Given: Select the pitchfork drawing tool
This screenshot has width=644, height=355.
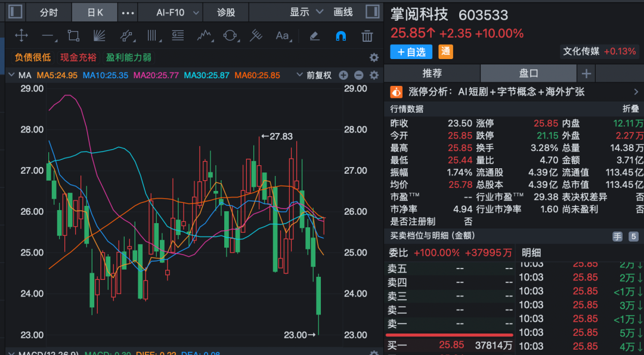Looking at the screenshot, I should [256, 36].
